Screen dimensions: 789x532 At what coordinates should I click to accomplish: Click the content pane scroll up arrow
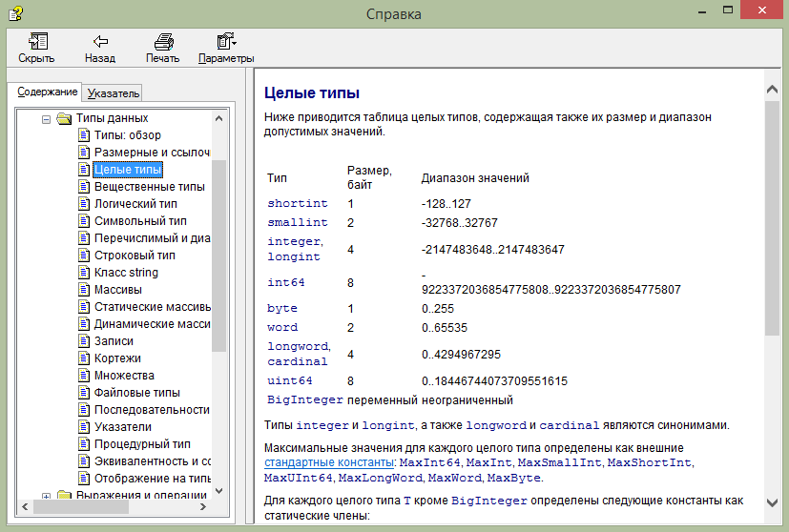click(772, 90)
